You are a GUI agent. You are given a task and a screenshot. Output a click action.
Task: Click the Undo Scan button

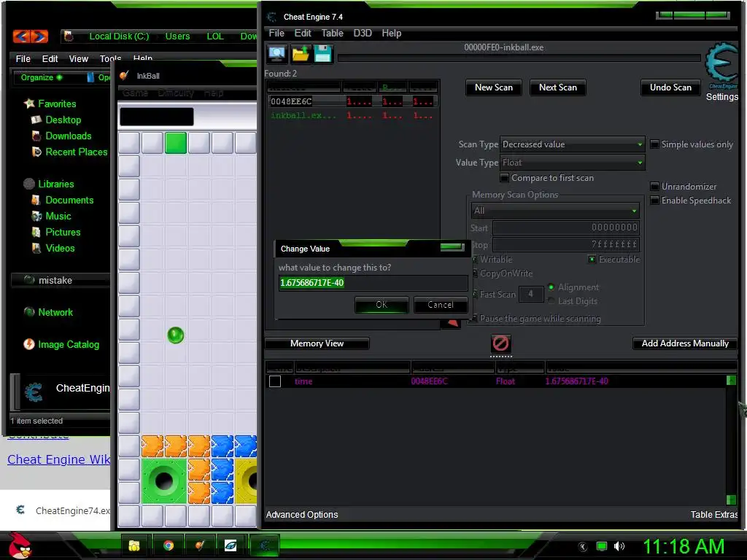coord(670,87)
